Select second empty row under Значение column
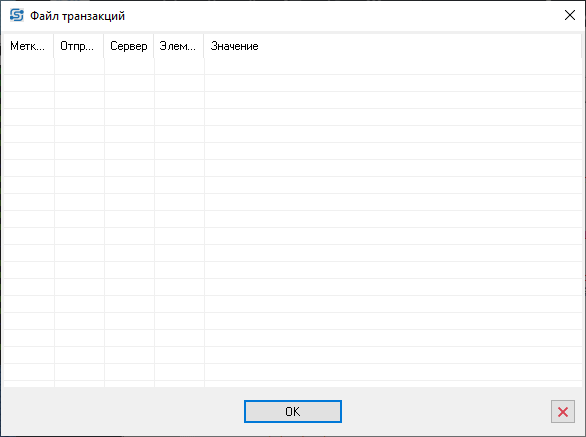Viewport: 586px width, 437px height. tap(394, 83)
